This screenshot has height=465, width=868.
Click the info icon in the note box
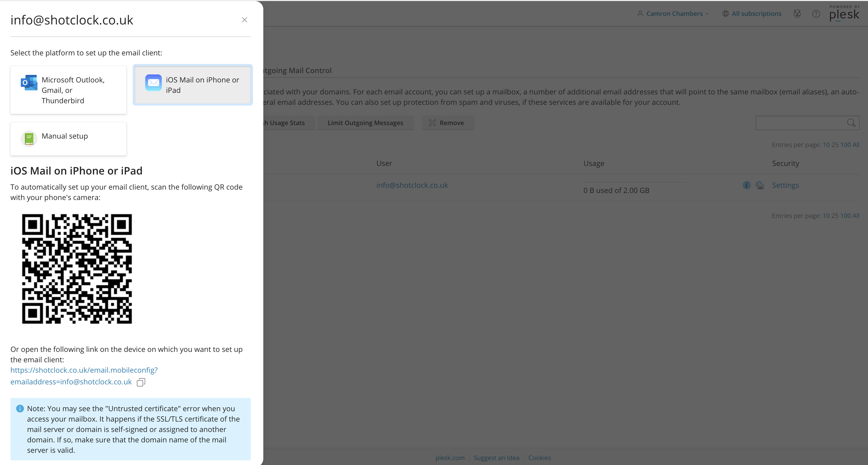tap(20, 408)
